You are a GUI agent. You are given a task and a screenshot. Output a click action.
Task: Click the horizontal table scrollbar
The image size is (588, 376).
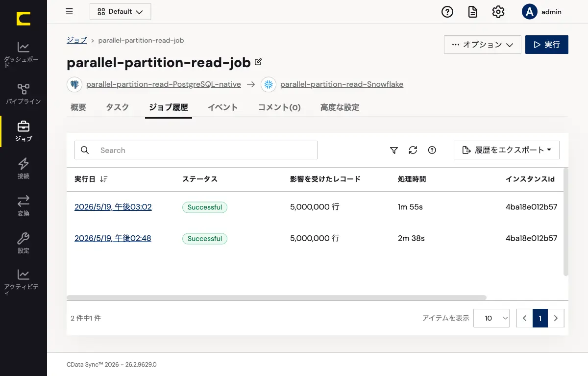click(276, 298)
